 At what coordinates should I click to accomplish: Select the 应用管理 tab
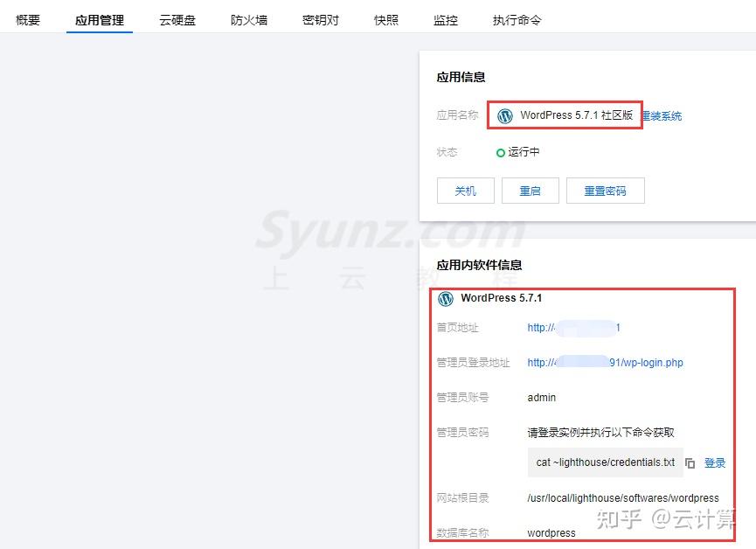pyautogui.click(x=100, y=20)
